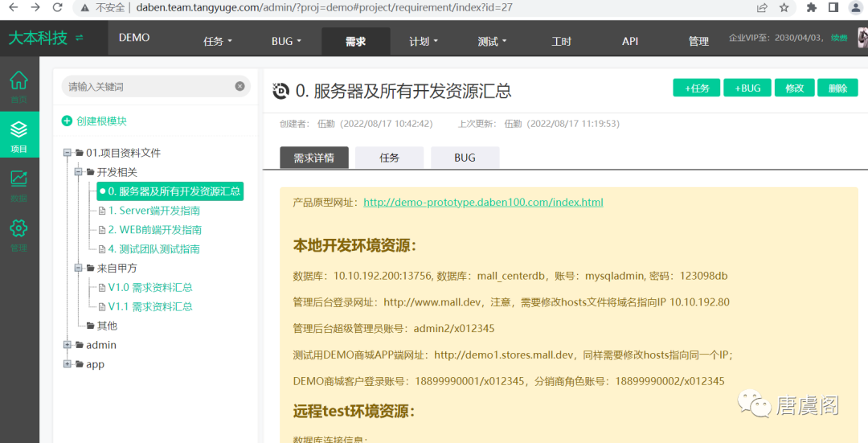Switch to the BUG tab under the title
868x443 pixels.
click(x=465, y=158)
